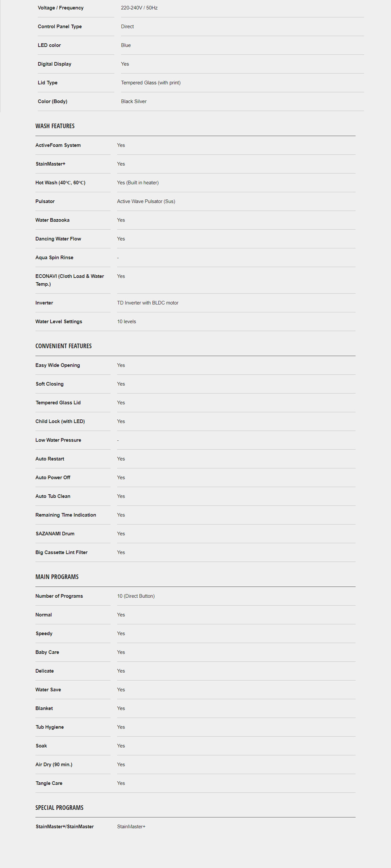The width and height of the screenshot is (391, 868).
Task: Select the ECONAVI (Cloth Load & Water Temp.) label
Action: tap(70, 280)
